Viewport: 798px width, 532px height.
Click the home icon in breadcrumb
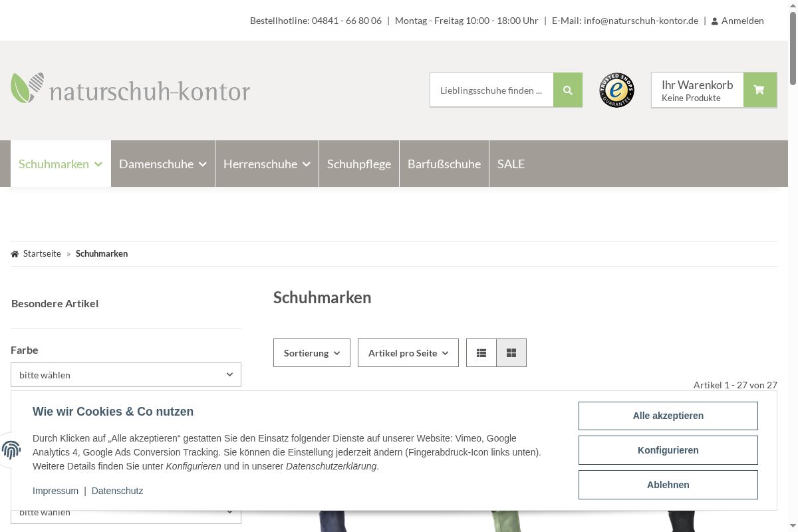(x=15, y=254)
